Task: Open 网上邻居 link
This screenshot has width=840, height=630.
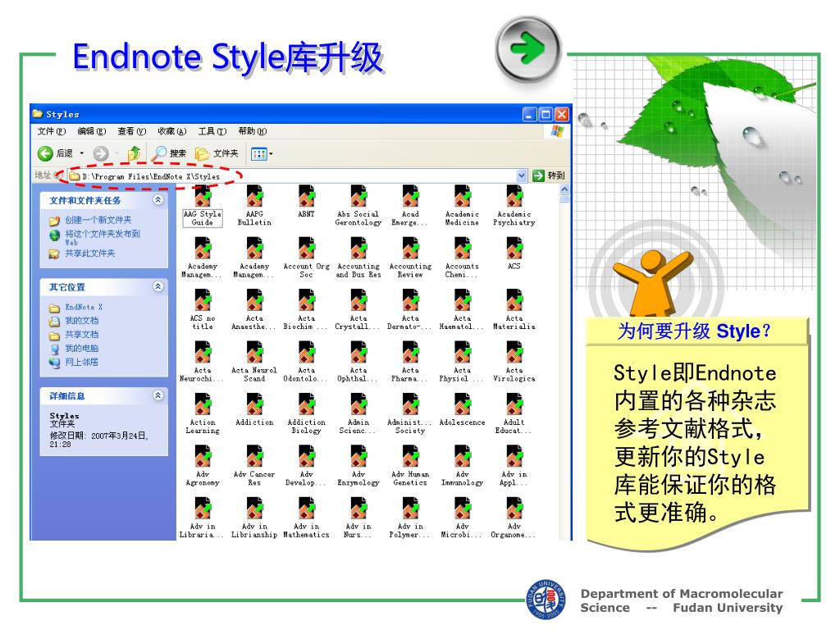Action: coord(81,362)
